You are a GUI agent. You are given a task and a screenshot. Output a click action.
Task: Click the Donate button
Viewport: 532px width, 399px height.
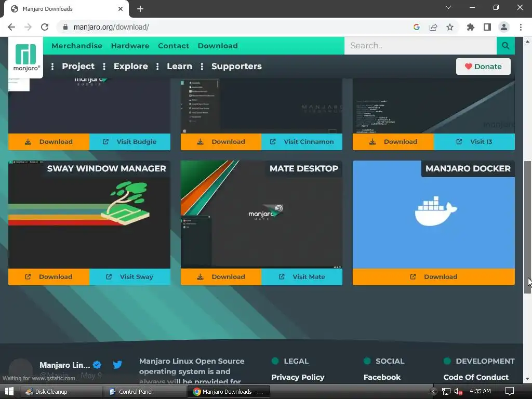(483, 66)
